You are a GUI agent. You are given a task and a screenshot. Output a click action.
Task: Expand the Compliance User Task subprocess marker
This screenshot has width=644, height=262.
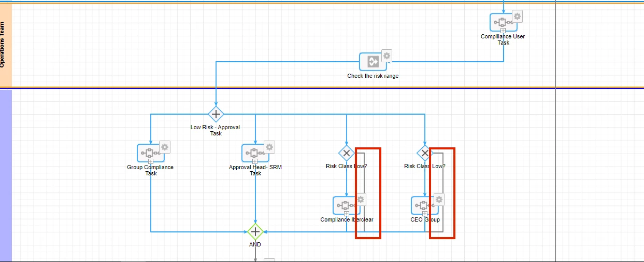tap(503, 31)
